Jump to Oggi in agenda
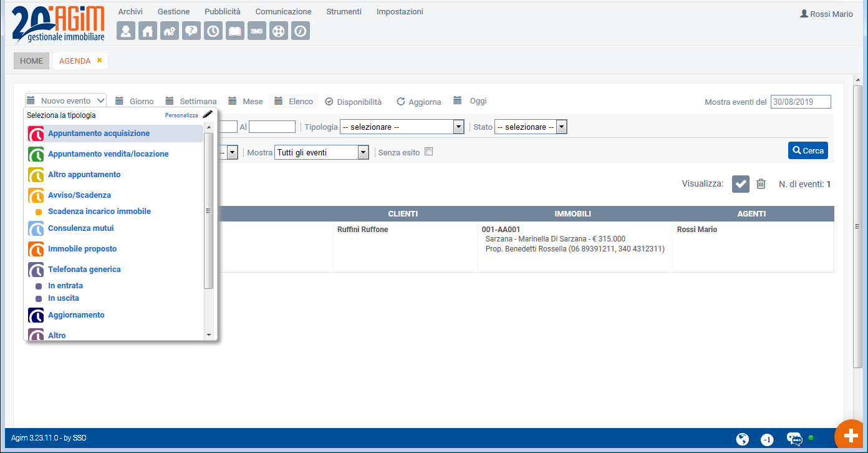 coord(470,100)
